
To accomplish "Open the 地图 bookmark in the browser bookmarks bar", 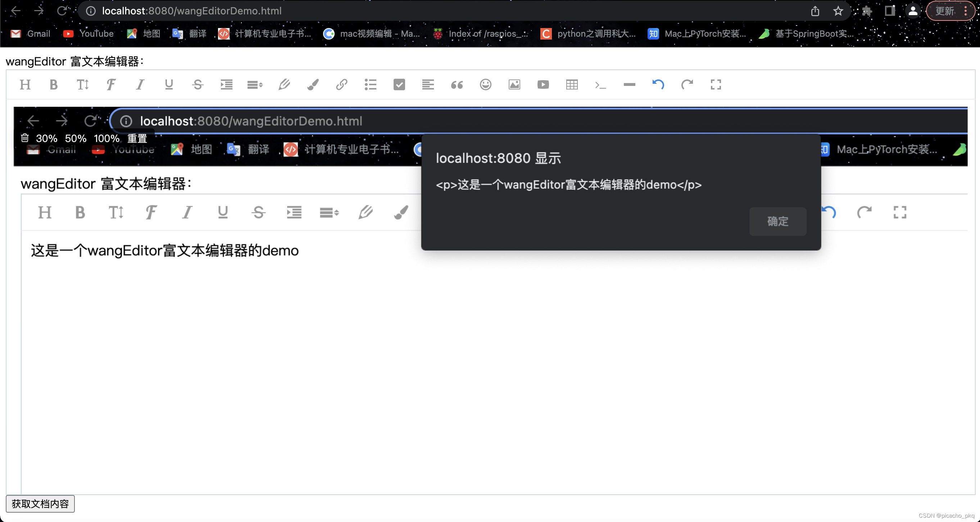I will (x=144, y=34).
